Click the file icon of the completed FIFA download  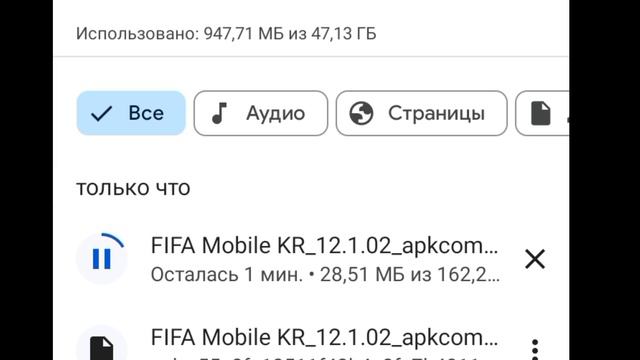102,348
